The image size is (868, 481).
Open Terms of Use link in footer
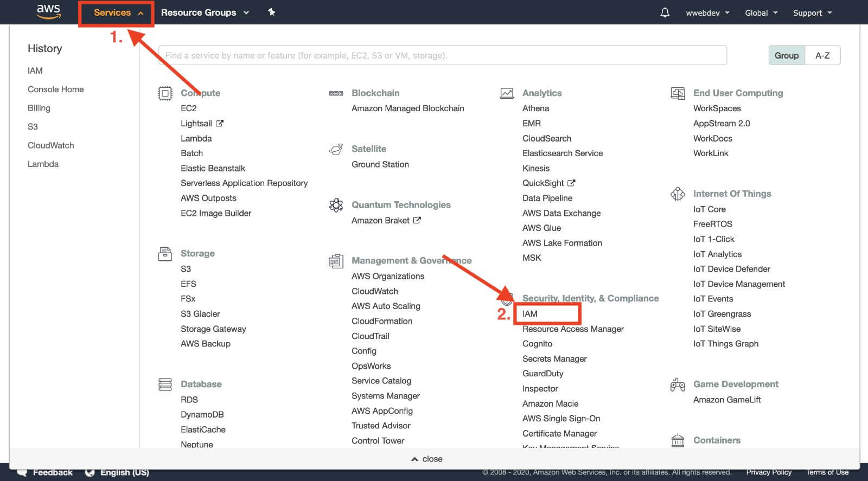click(x=827, y=472)
